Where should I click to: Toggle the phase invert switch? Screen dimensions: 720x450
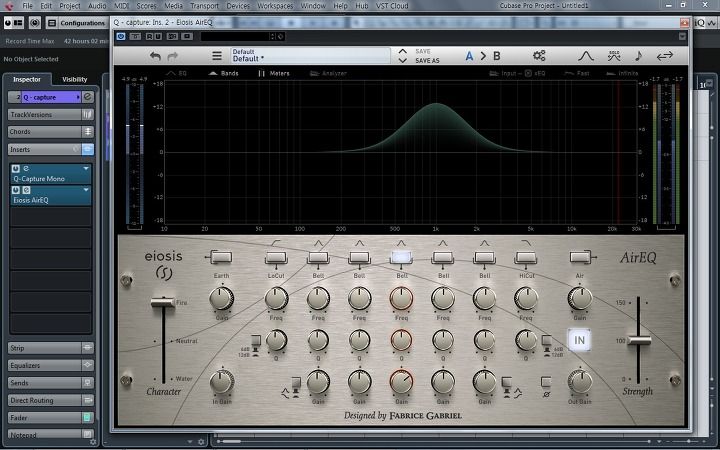[x=546, y=382]
